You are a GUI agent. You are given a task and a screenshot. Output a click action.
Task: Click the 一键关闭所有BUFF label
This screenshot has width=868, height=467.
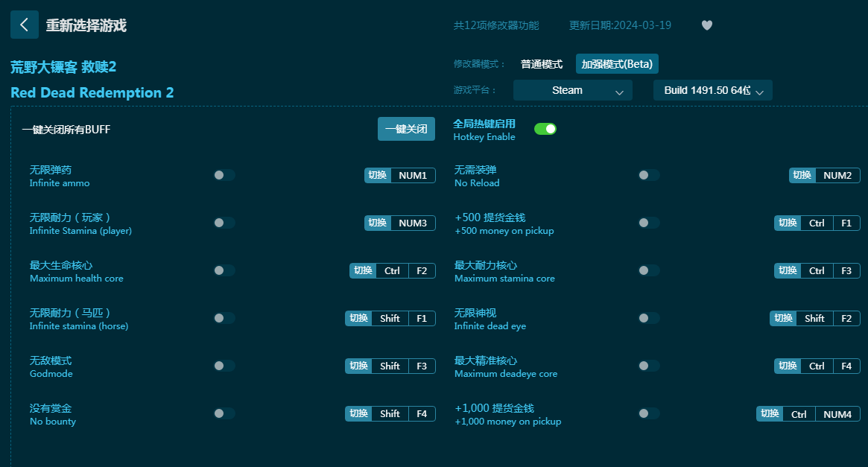[x=66, y=130]
